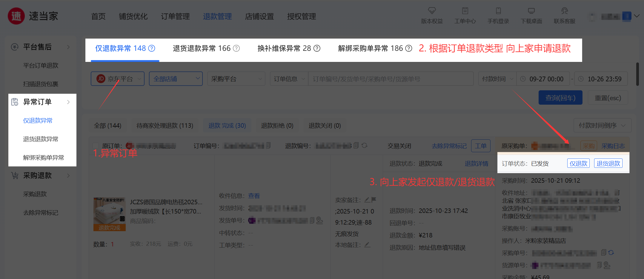Copy the 订单编号 with copy icon

pyautogui.click(x=268, y=145)
